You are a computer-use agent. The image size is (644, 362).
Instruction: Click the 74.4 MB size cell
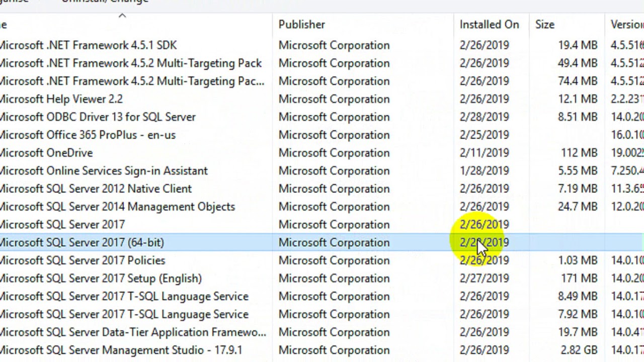(578, 81)
